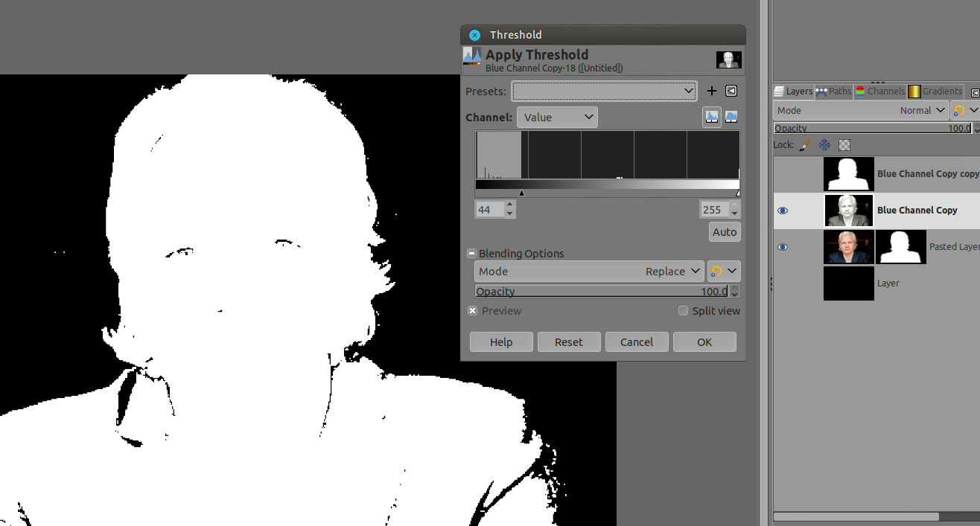This screenshot has width=980, height=526.
Task: Select the Blue Channel Copy copy layer thumbnail
Action: [x=849, y=174]
